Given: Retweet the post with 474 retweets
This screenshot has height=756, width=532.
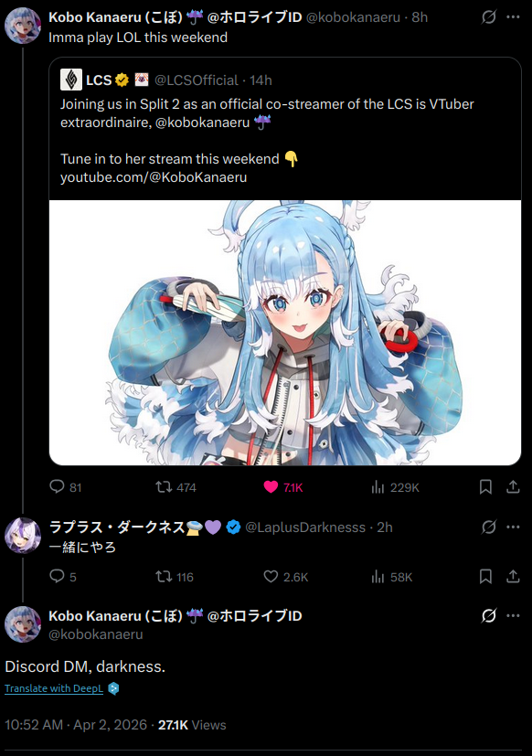Looking at the screenshot, I should coord(176,487).
